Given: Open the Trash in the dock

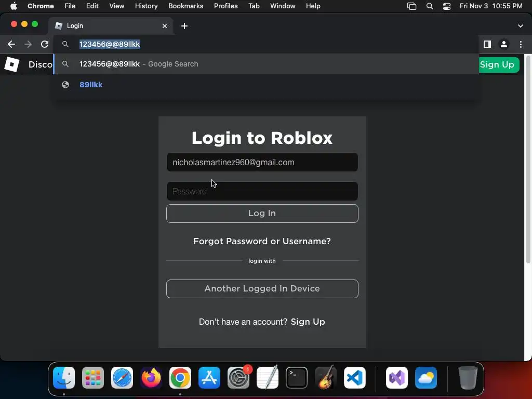Looking at the screenshot, I should point(468,378).
